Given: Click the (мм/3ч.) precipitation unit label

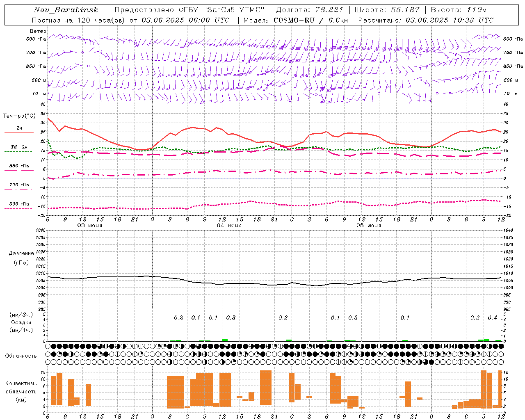Looking at the screenshot, I should (21, 315).
